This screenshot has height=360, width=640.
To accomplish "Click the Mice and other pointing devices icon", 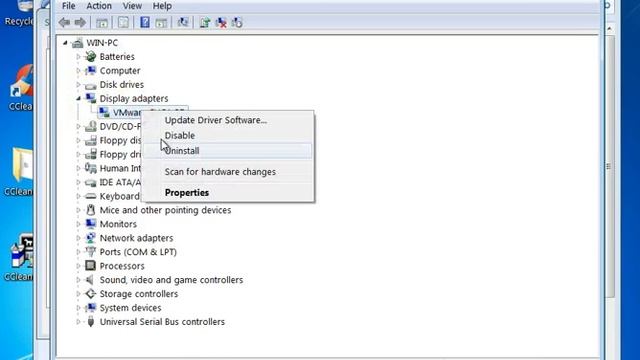I will click(91, 210).
